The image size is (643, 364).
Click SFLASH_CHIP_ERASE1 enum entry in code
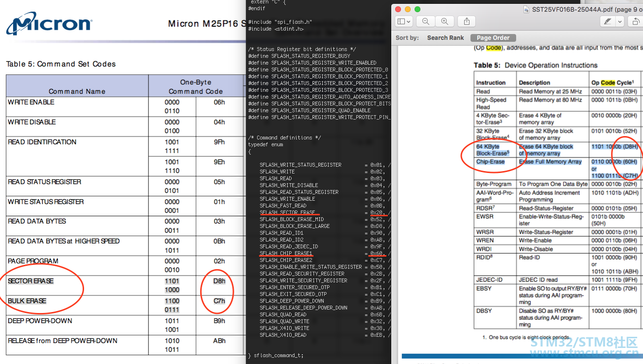[286, 253]
